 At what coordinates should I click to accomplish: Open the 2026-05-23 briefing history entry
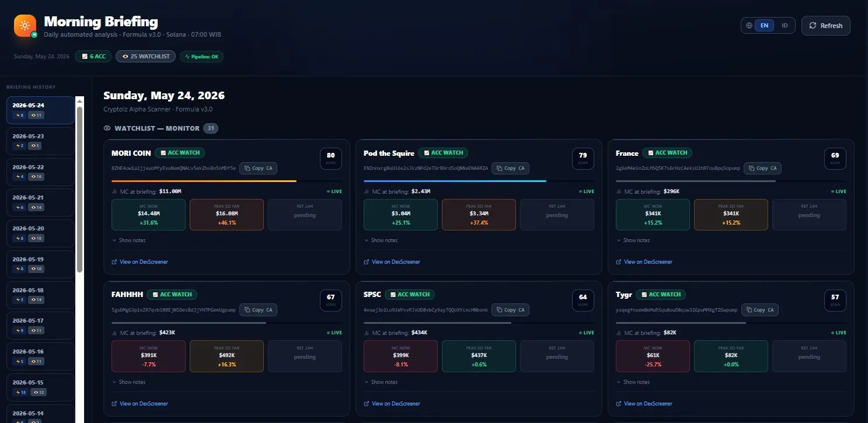click(40, 141)
